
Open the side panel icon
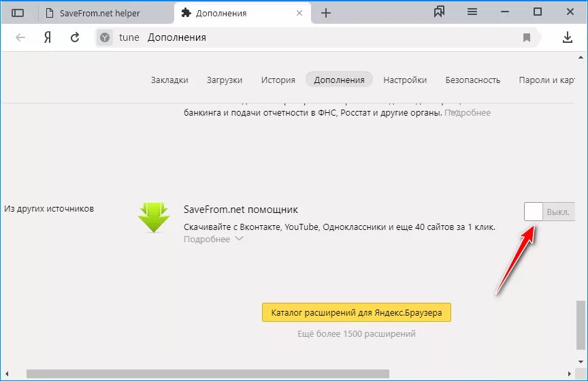coord(18,13)
